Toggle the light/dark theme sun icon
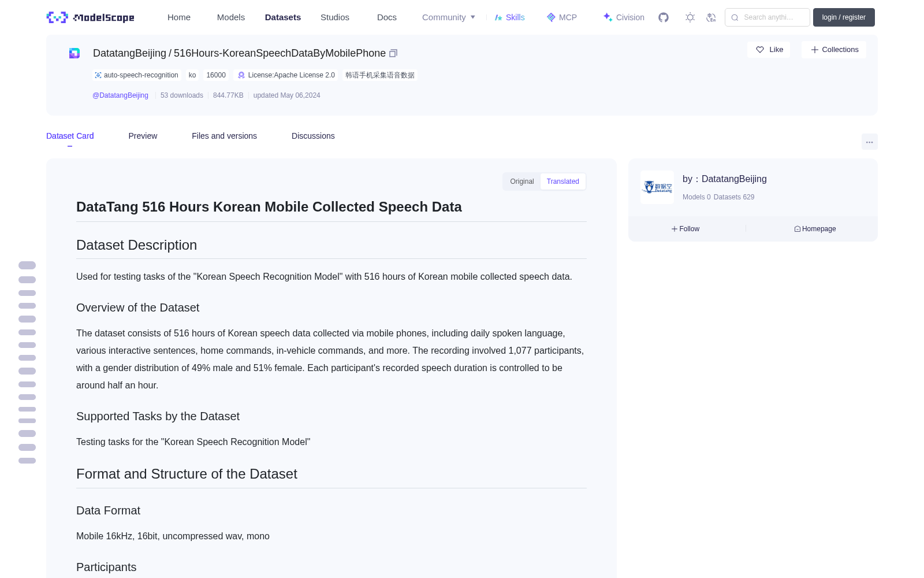The image size is (924, 578). pos(690,17)
